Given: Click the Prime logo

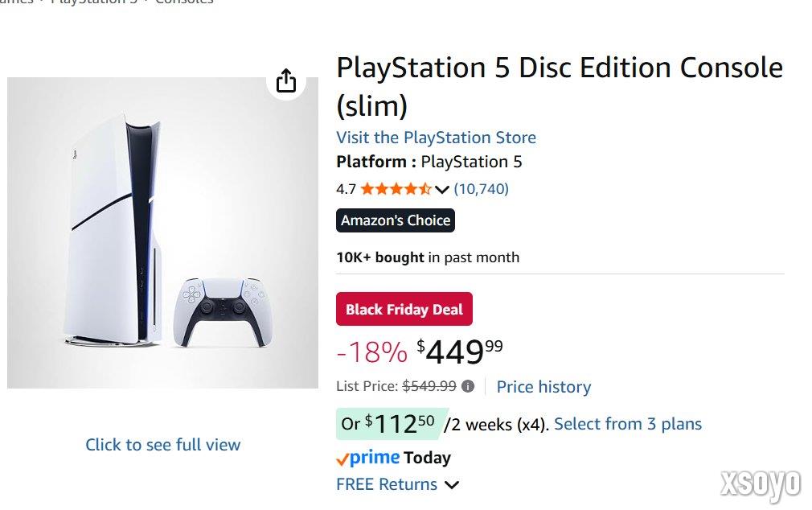Looking at the screenshot, I should point(368,458).
